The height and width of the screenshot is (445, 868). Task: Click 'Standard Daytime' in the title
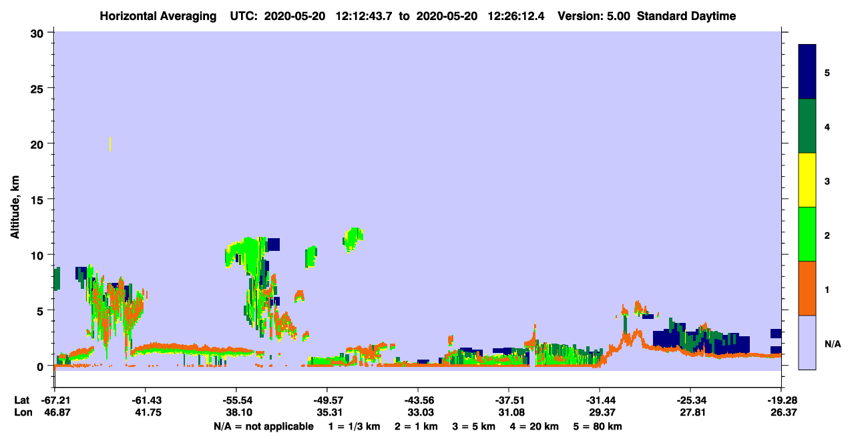click(686, 16)
